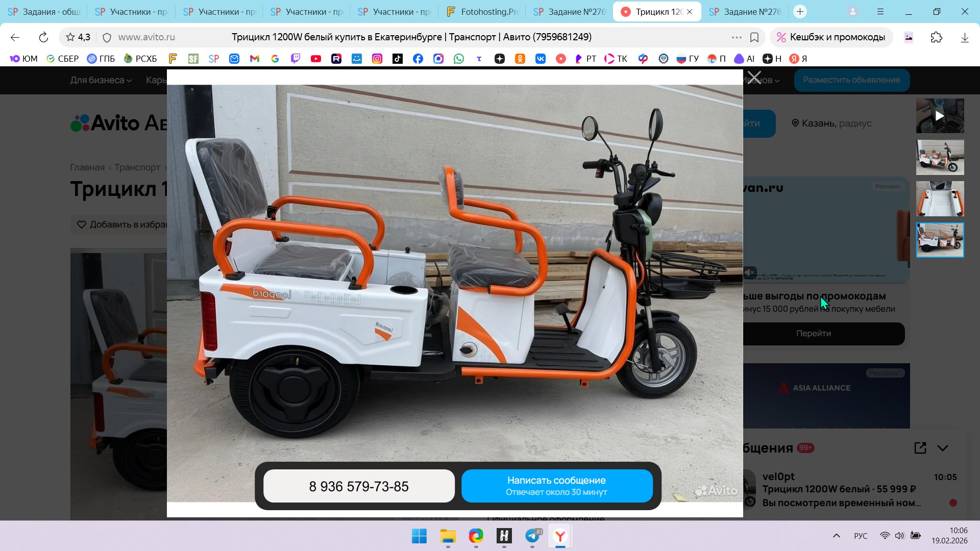Close the photo gallery overlay
This screenshot has width=980, height=551.
pyautogui.click(x=754, y=78)
